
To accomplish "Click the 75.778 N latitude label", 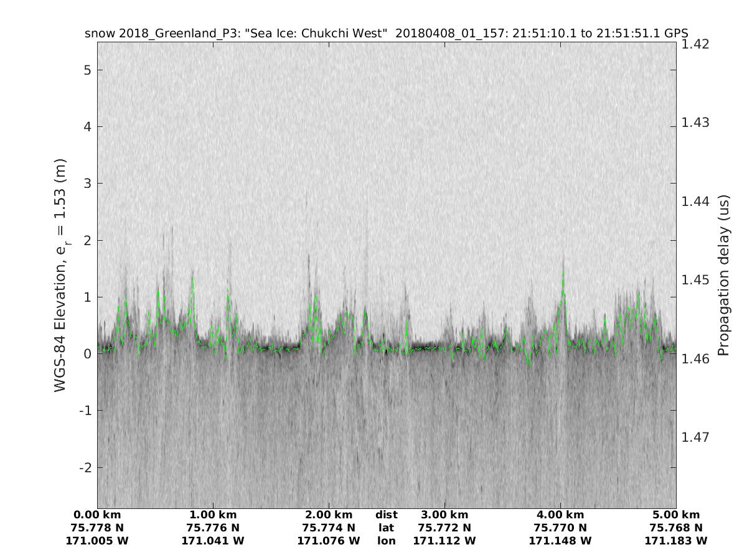I will click(97, 528).
